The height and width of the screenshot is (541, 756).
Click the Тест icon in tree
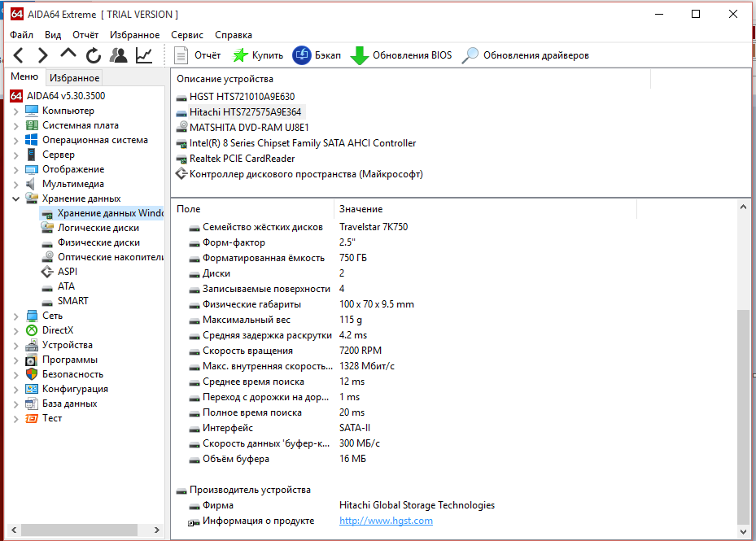32,418
